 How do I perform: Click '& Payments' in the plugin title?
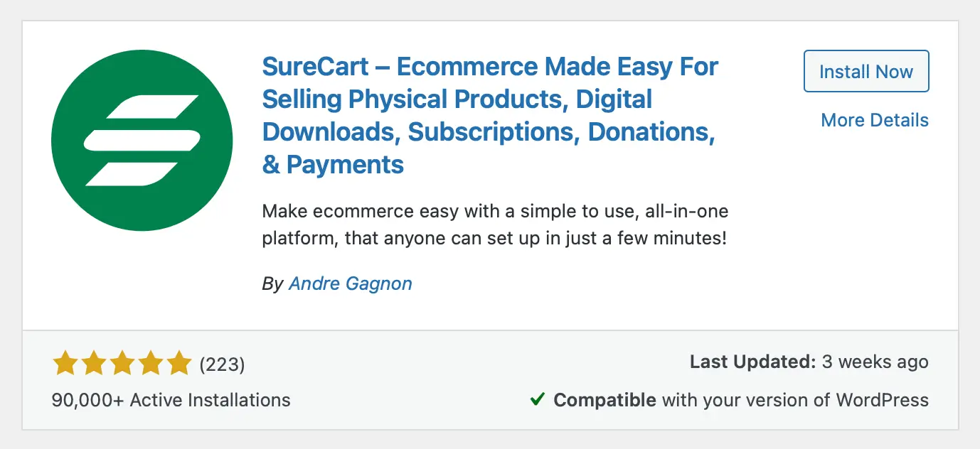(x=333, y=165)
